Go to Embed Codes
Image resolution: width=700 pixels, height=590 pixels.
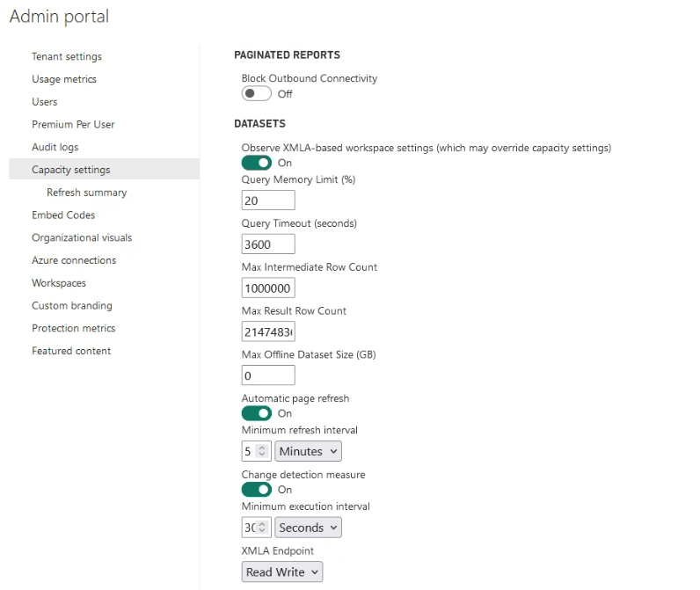click(63, 215)
